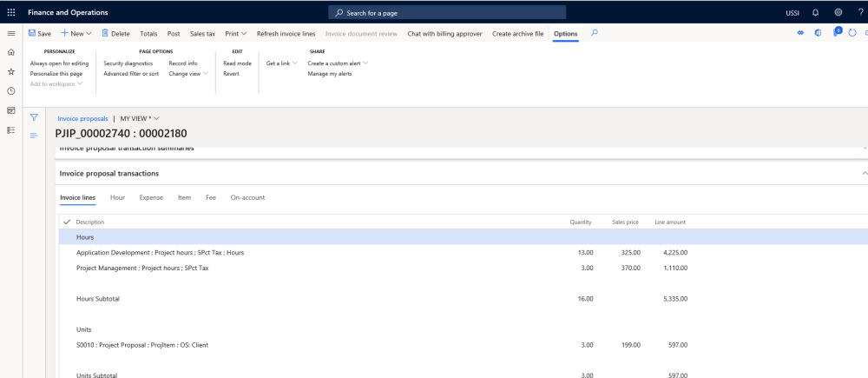Click Refresh invoice lines

coord(286,33)
